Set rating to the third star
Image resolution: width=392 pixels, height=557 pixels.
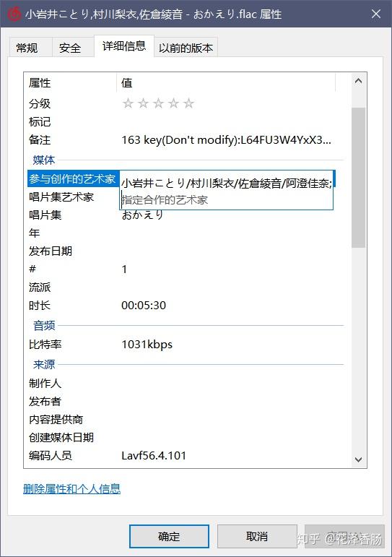pyautogui.click(x=158, y=103)
